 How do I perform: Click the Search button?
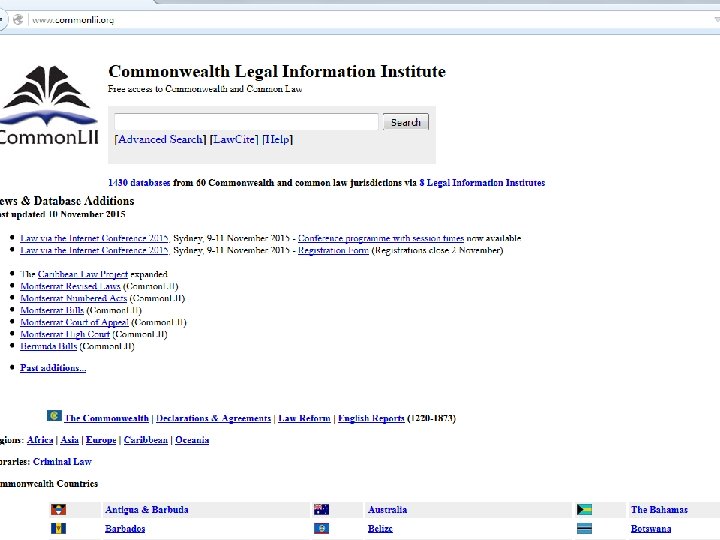405,122
